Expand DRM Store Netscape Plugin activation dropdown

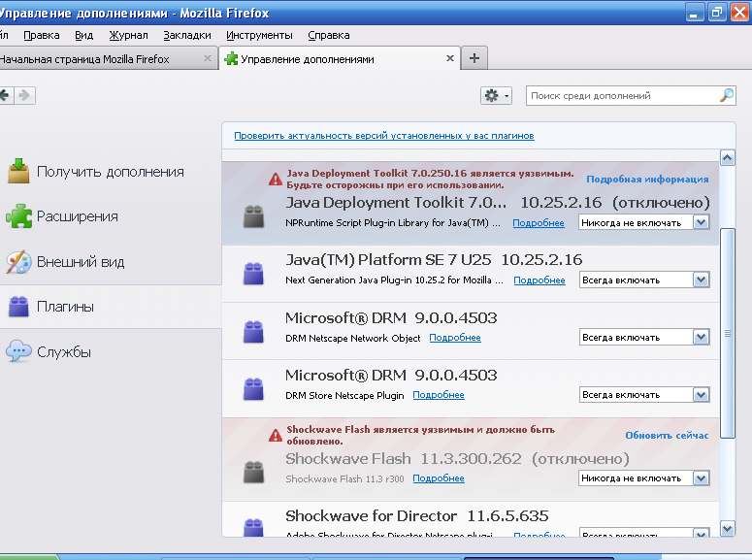pyautogui.click(x=702, y=395)
